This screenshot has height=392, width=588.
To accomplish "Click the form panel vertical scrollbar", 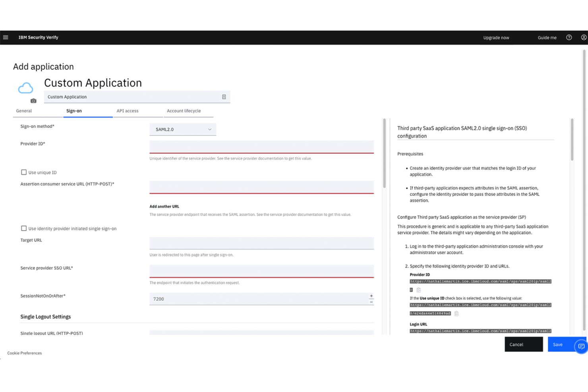I will 384,153.
